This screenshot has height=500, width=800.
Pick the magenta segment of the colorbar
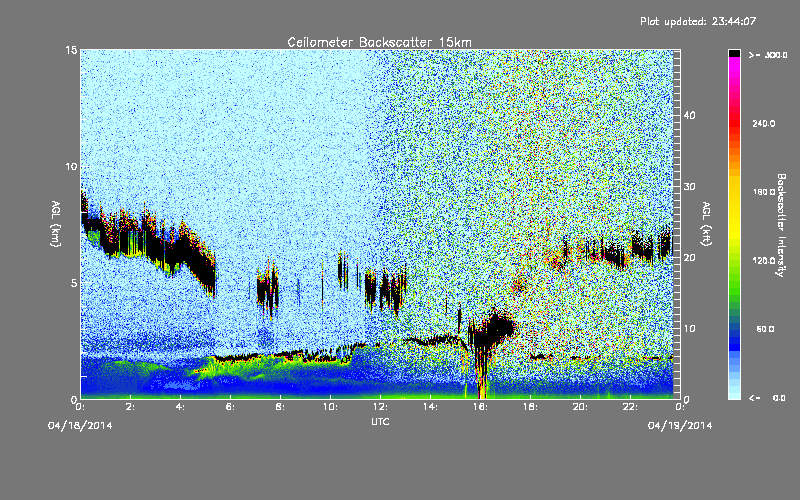[x=734, y=66]
